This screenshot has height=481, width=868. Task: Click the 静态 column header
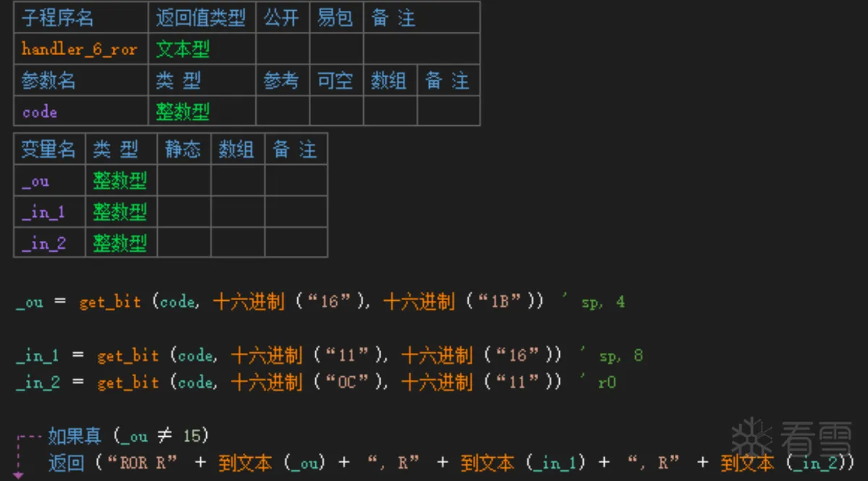[x=183, y=150]
